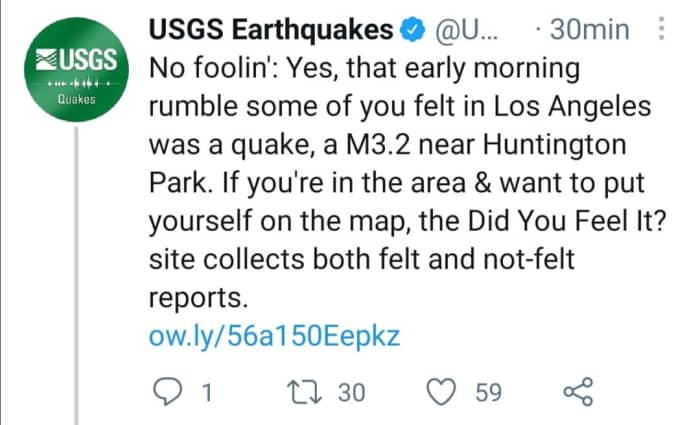Click the like count of 59
Screen dimensions: 700x425
pos(487,393)
